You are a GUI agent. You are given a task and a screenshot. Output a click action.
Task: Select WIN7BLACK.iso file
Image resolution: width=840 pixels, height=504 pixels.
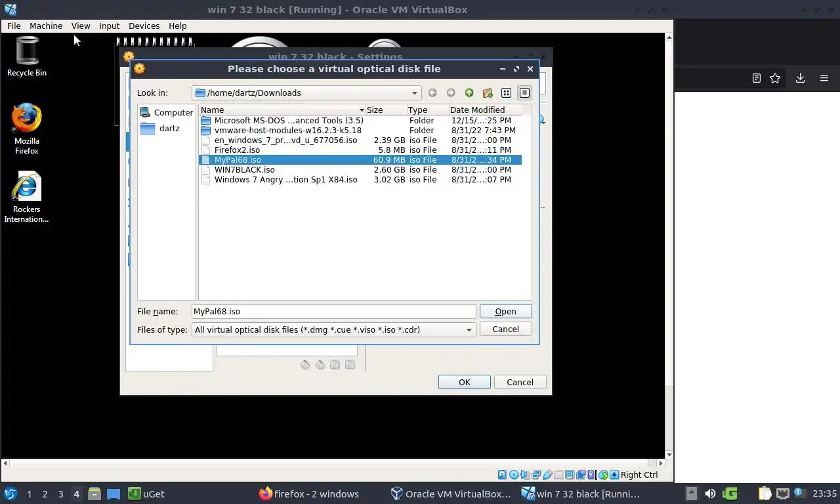coord(360,170)
